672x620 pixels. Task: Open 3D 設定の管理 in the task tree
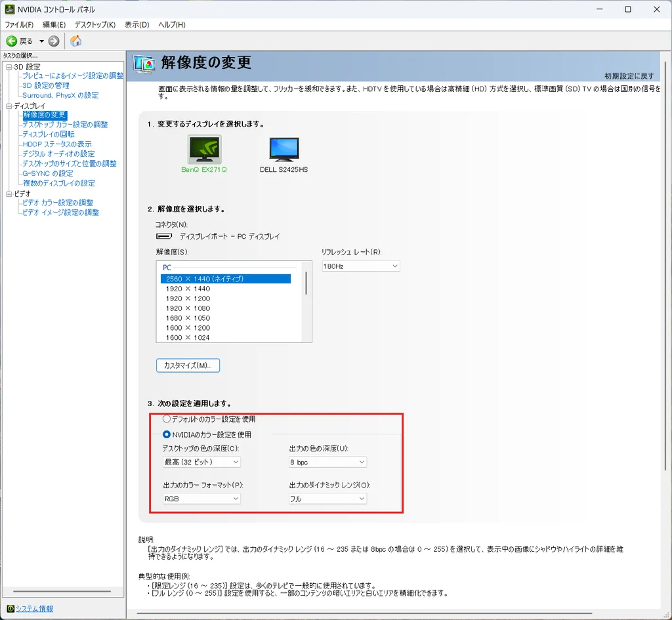point(46,85)
